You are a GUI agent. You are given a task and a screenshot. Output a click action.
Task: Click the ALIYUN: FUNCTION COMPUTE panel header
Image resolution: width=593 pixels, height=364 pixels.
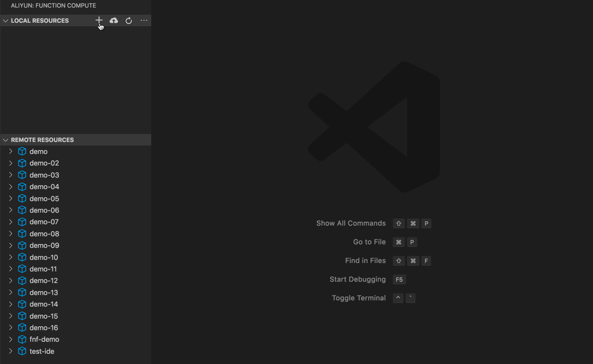(53, 5)
